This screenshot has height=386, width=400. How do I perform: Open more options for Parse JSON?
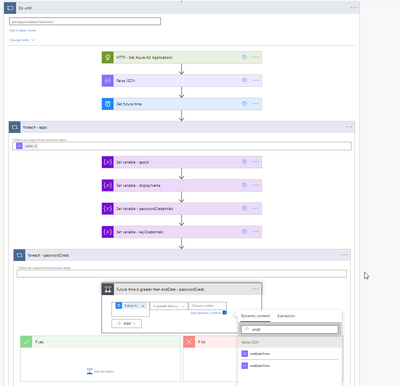click(256, 80)
